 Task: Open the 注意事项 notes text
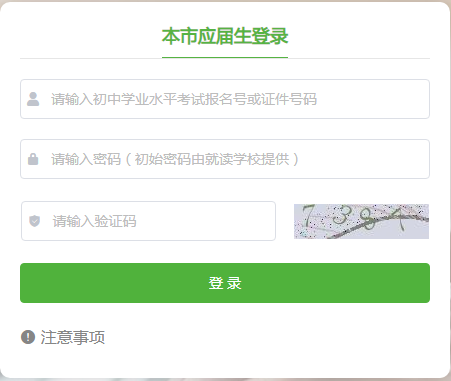pos(73,337)
